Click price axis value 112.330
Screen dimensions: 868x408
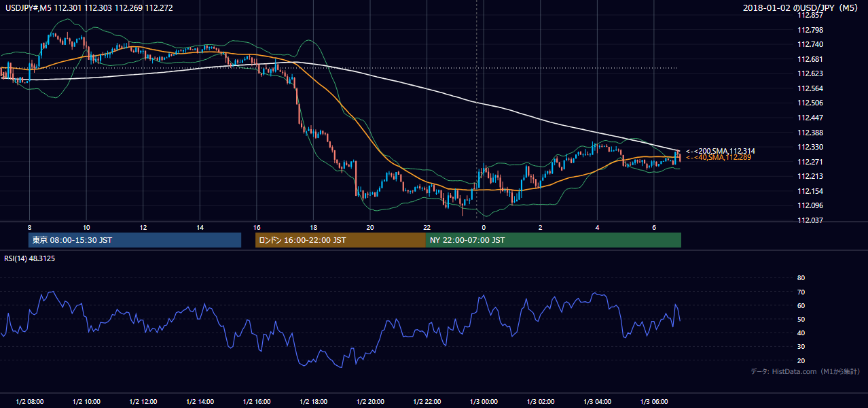(810, 147)
